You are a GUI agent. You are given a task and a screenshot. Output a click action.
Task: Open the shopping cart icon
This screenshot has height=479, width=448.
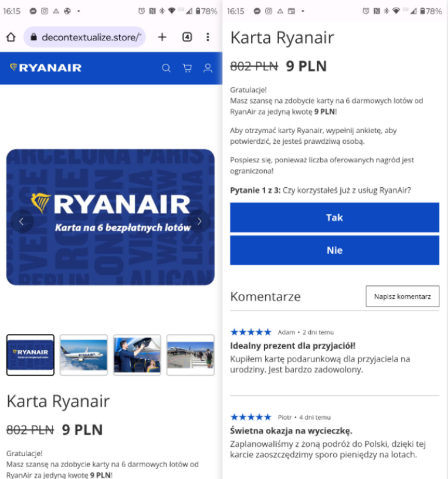coord(187,68)
